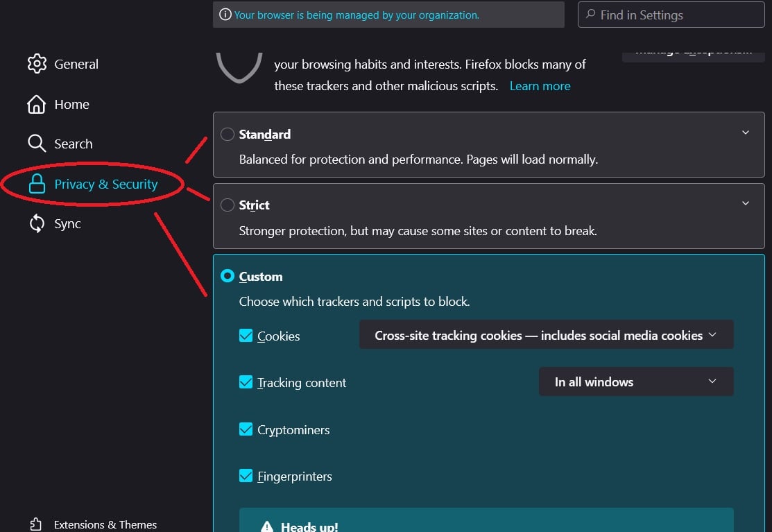
Task: Click the Sync arrows icon
Action: (37, 223)
